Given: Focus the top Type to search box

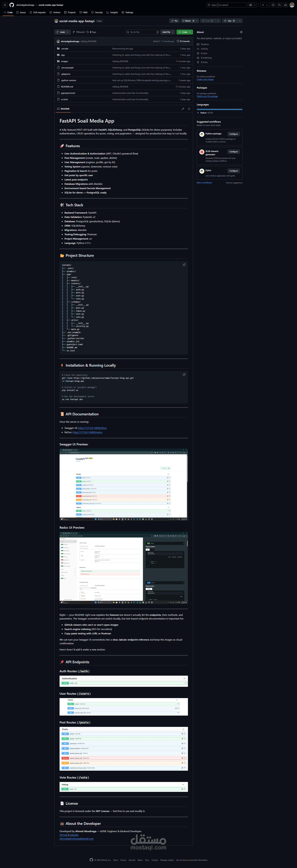Looking at the screenshot, I should pos(227,5).
